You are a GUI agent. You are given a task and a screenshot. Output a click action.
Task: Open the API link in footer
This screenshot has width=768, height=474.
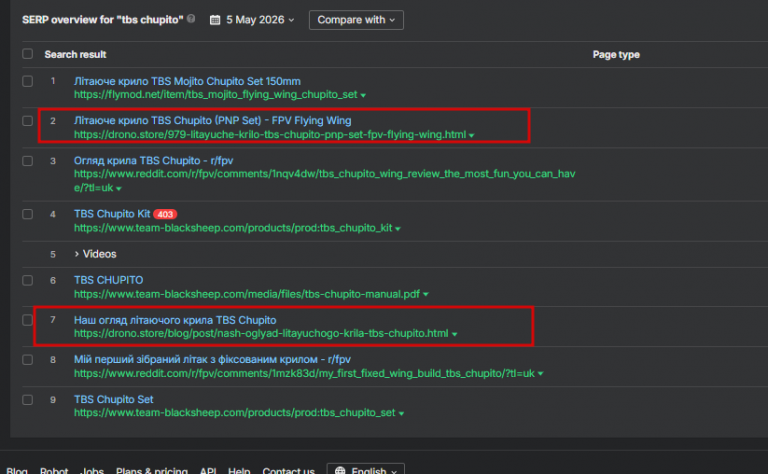[208, 471]
